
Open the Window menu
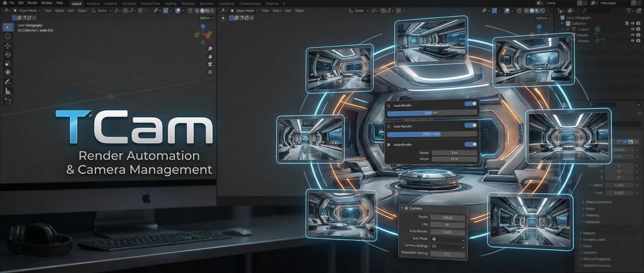(47, 3)
